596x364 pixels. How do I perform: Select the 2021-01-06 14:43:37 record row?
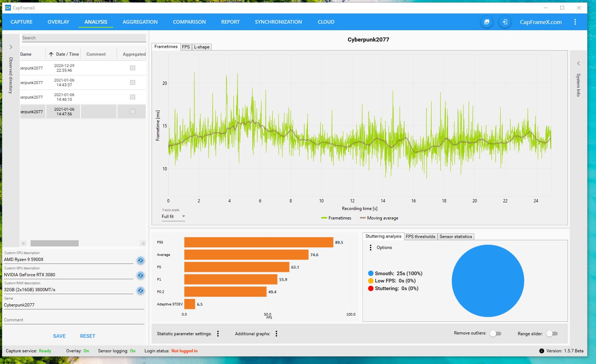click(x=83, y=83)
